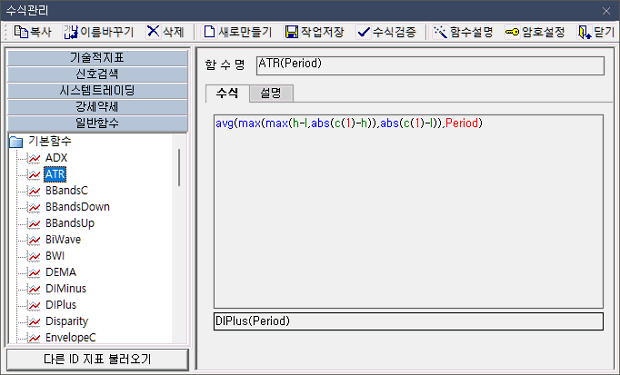Click the chart icon beside EnvelopeC

point(34,337)
